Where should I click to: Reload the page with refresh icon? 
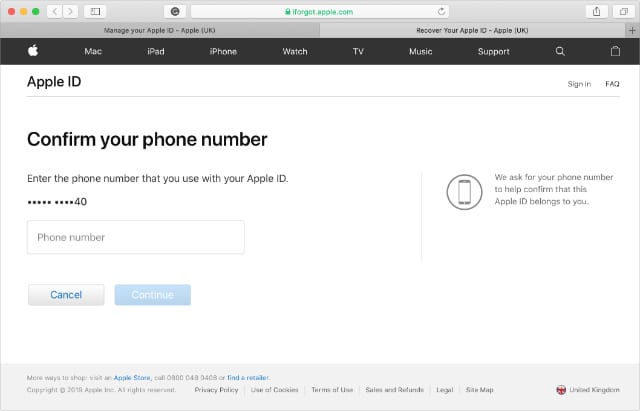pyautogui.click(x=441, y=11)
